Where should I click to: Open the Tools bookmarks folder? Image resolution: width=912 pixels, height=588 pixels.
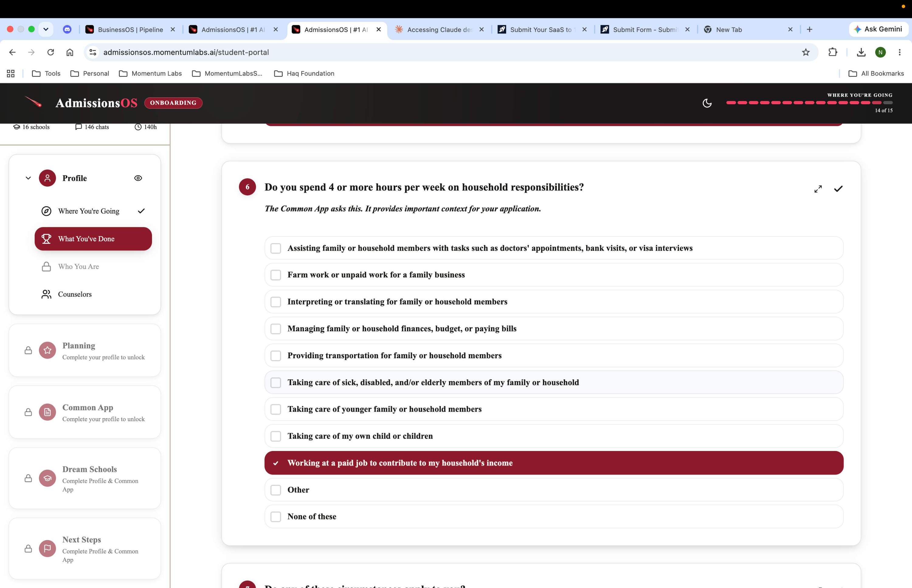point(46,73)
